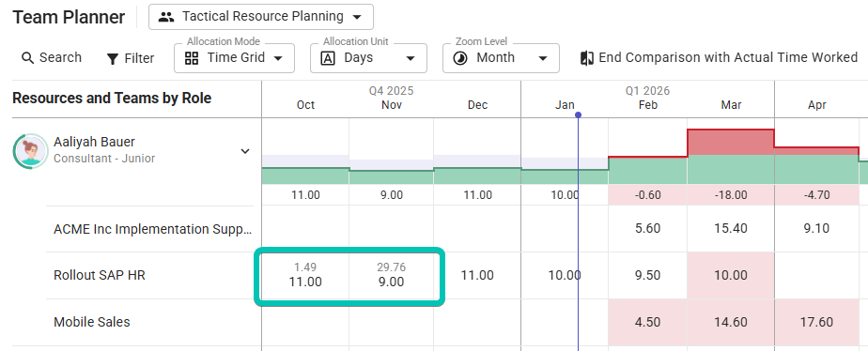Open the Allocation Mode Time Grid dropdown
The width and height of the screenshot is (868, 351).
(234, 58)
